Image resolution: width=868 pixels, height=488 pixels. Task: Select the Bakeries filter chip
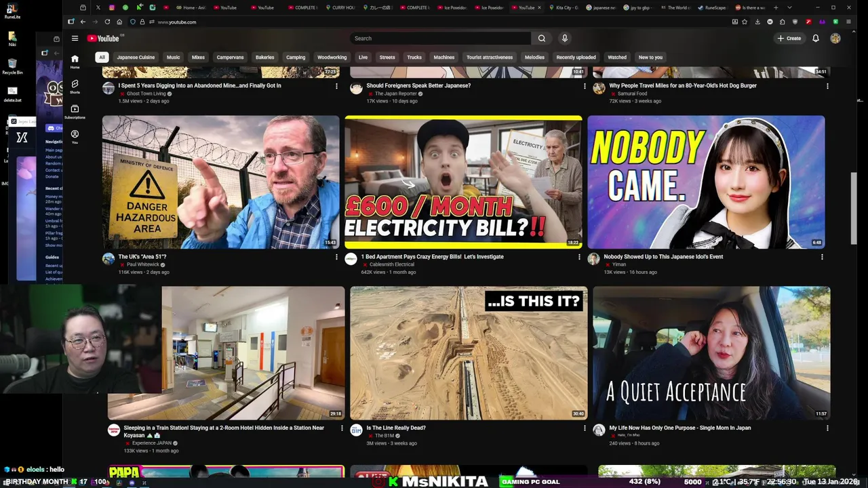pyautogui.click(x=264, y=58)
